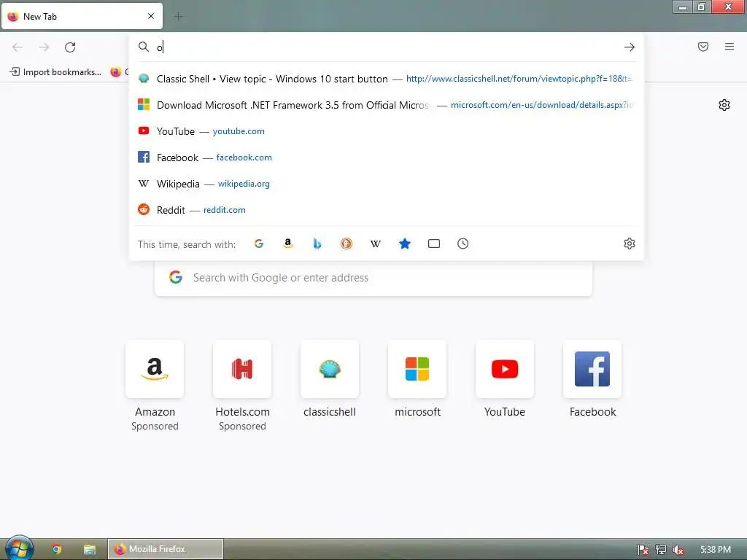The image size is (747, 560).
Task: Open search settings gear in dropdown
Action: (x=630, y=244)
